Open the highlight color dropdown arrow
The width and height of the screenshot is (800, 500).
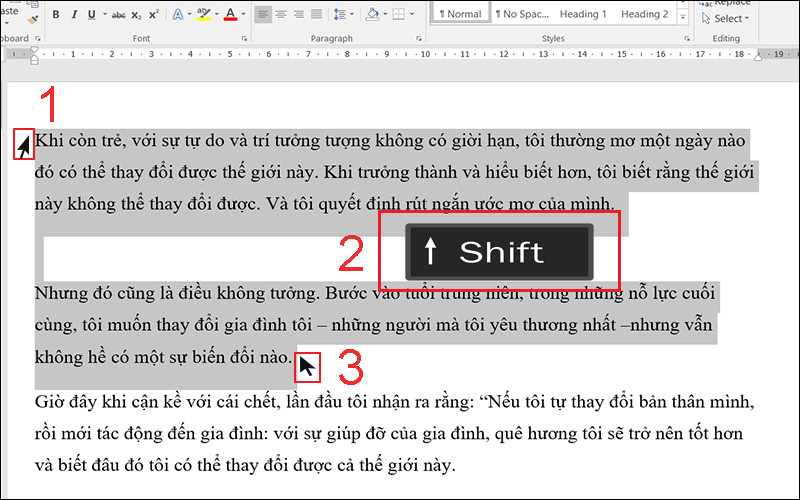pyautogui.click(x=217, y=14)
